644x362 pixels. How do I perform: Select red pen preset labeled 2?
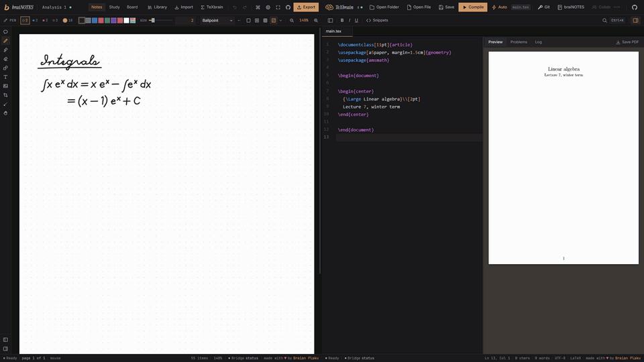45,21
